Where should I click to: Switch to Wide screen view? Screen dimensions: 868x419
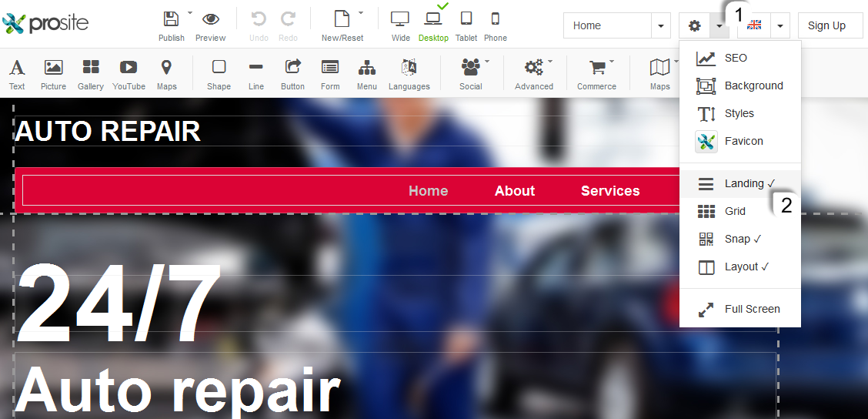pyautogui.click(x=400, y=18)
